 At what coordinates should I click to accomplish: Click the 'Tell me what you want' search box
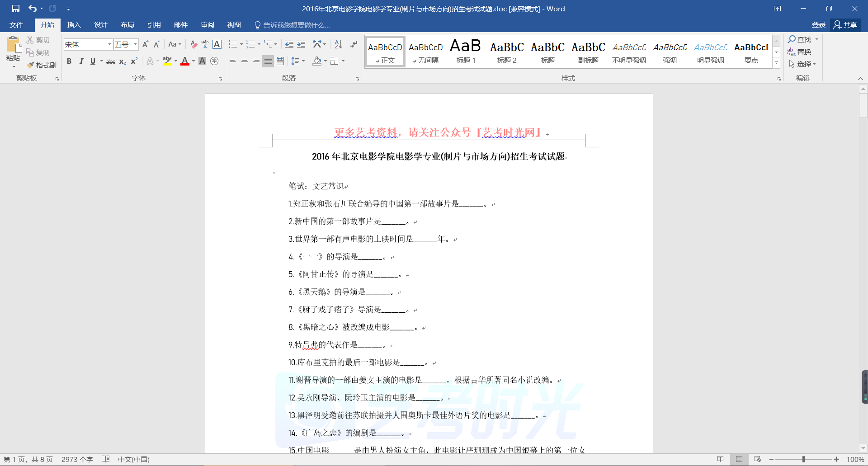click(296, 25)
